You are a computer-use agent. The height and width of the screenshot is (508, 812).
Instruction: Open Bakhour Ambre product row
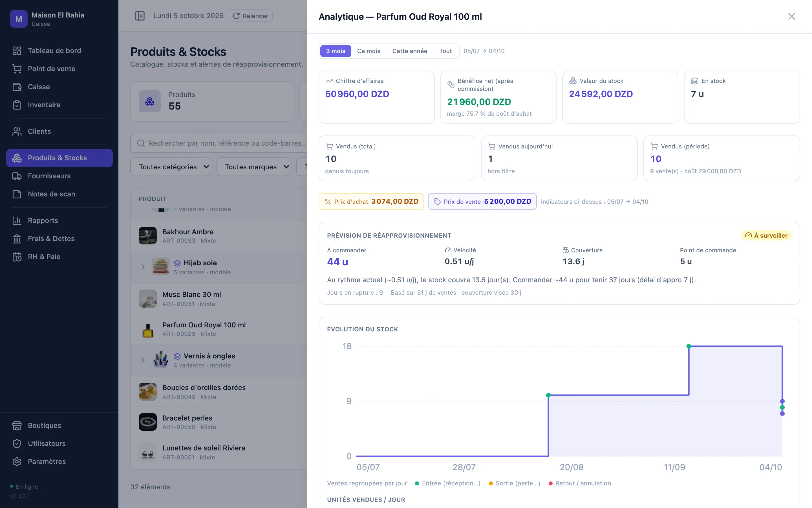pyautogui.click(x=219, y=236)
